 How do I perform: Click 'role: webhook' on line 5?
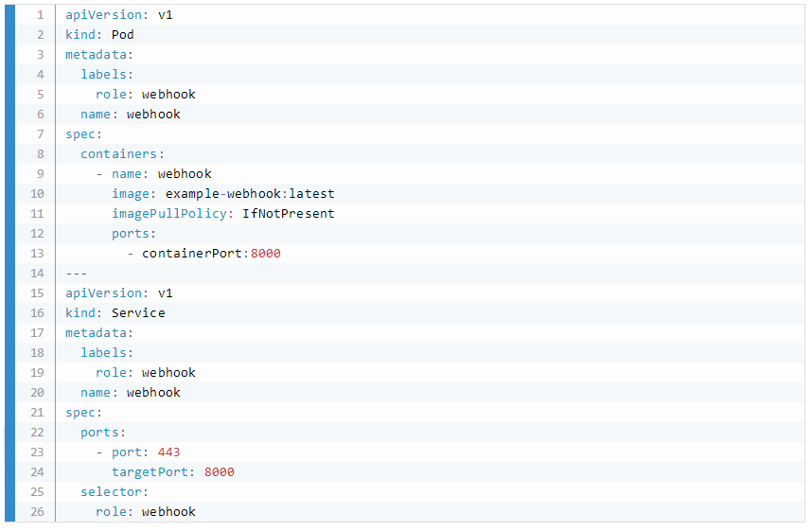146,95
